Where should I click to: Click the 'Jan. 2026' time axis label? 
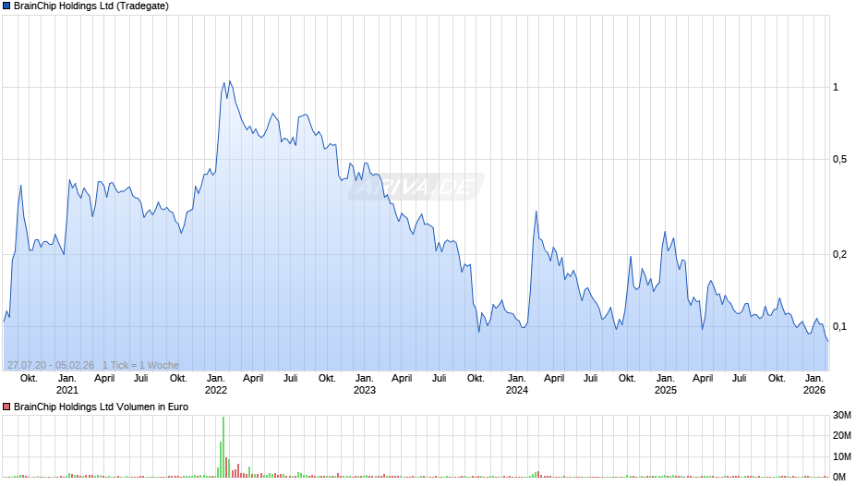814,384
